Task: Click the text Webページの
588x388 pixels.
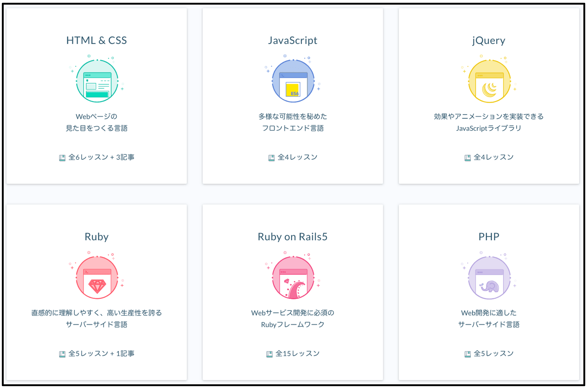Action: 96,116
